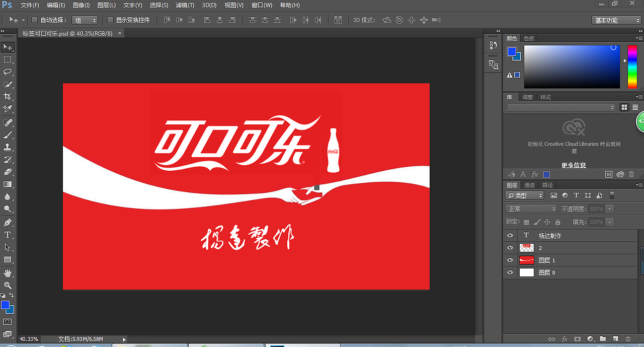The image size is (644, 347).
Task: Select the Rectangular Marquee tool
Action: [x=8, y=59]
